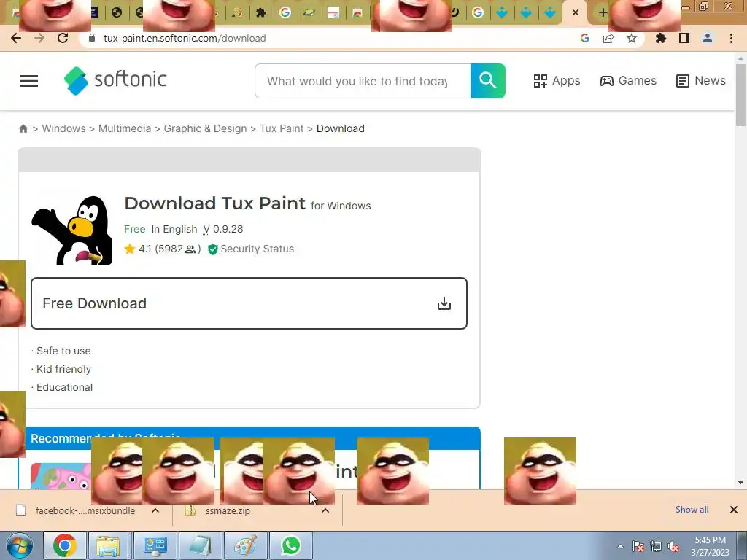Viewport: 747px width, 560px height.
Task: Open the ssmaze.zip download item
Action: pyautogui.click(x=219, y=511)
